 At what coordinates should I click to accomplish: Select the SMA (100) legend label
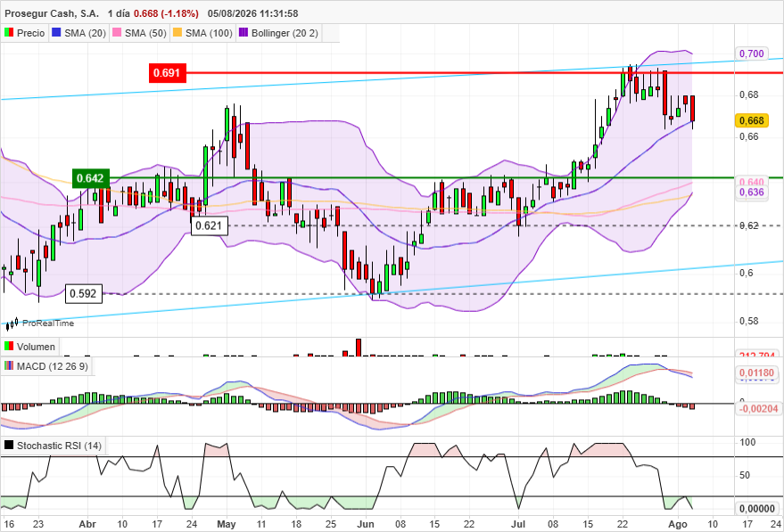(x=209, y=33)
